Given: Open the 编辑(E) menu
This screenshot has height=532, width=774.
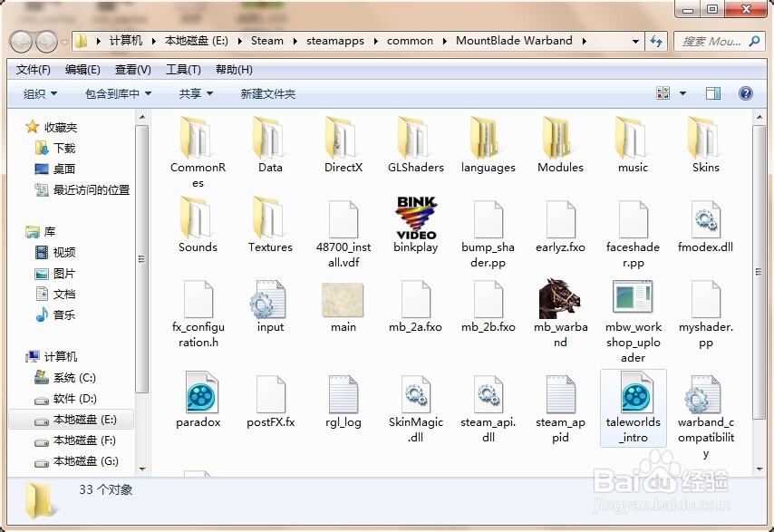Looking at the screenshot, I should click(x=82, y=70).
